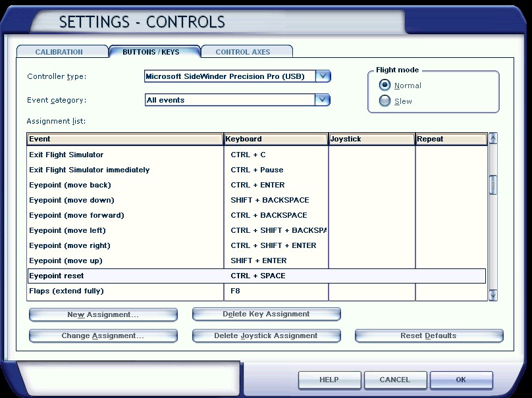Switch to the Calibration tab

pyautogui.click(x=59, y=52)
